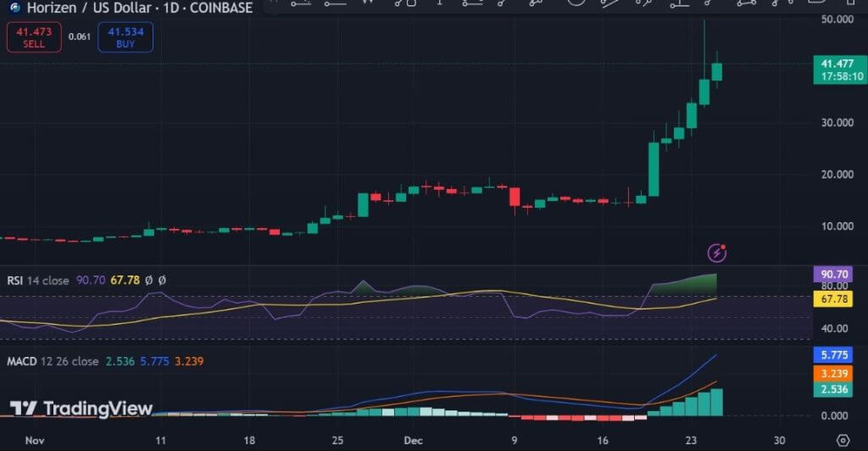The height and width of the screenshot is (451, 868).
Task: Click the 20.000 price axis label
Action: [x=837, y=175]
